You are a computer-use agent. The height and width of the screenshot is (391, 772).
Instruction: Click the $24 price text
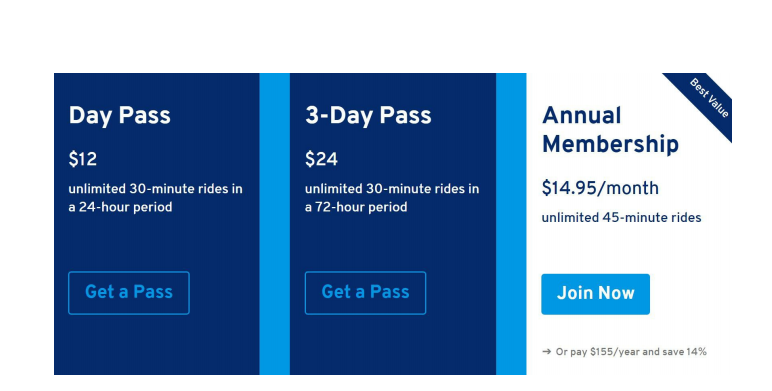(x=321, y=159)
